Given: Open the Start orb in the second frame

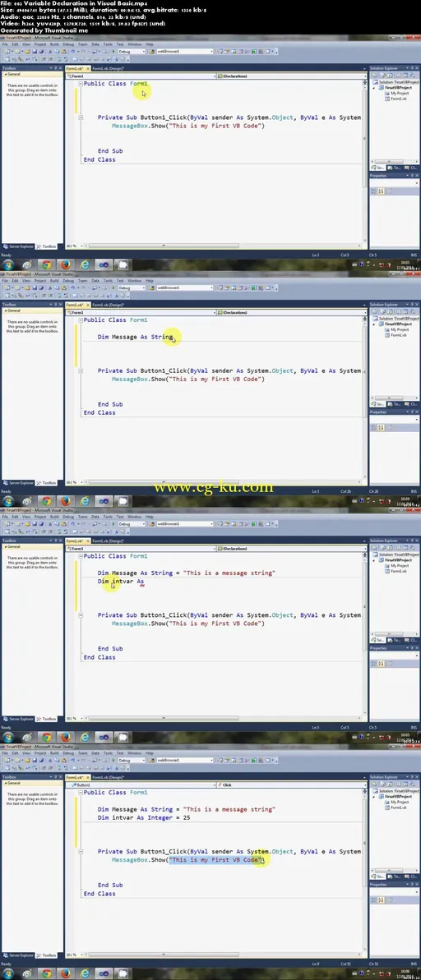Looking at the screenshot, I should point(9,501).
